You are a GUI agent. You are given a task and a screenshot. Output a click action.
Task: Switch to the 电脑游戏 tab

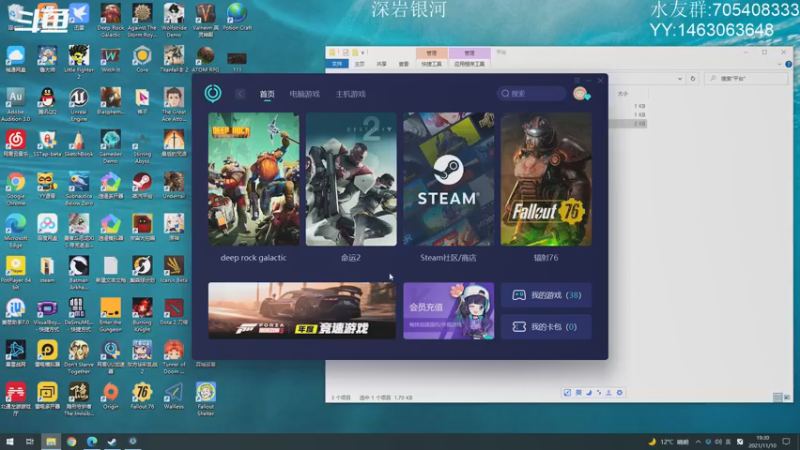click(x=305, y=94)
